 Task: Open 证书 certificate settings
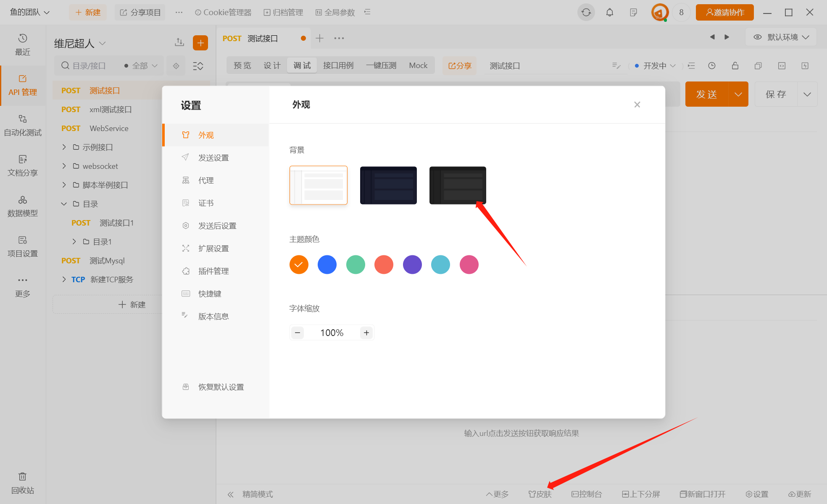216,203
